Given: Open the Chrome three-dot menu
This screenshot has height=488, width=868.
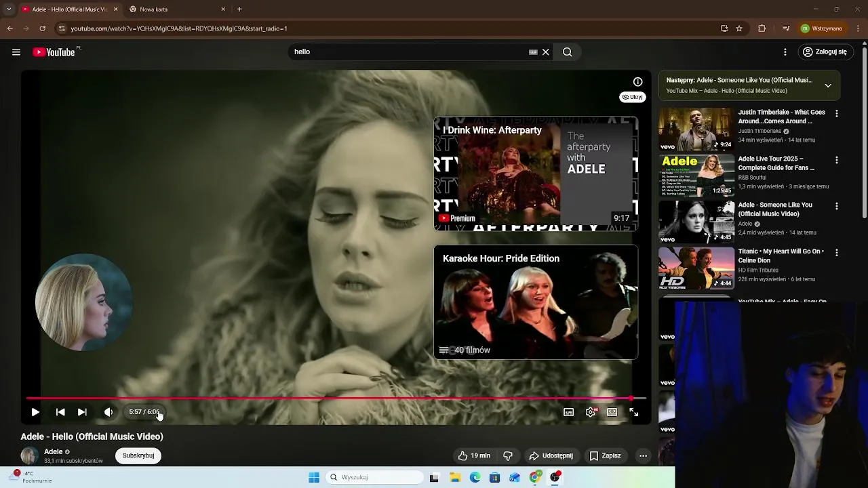Looking at the screenshot, I should [856, 28].
